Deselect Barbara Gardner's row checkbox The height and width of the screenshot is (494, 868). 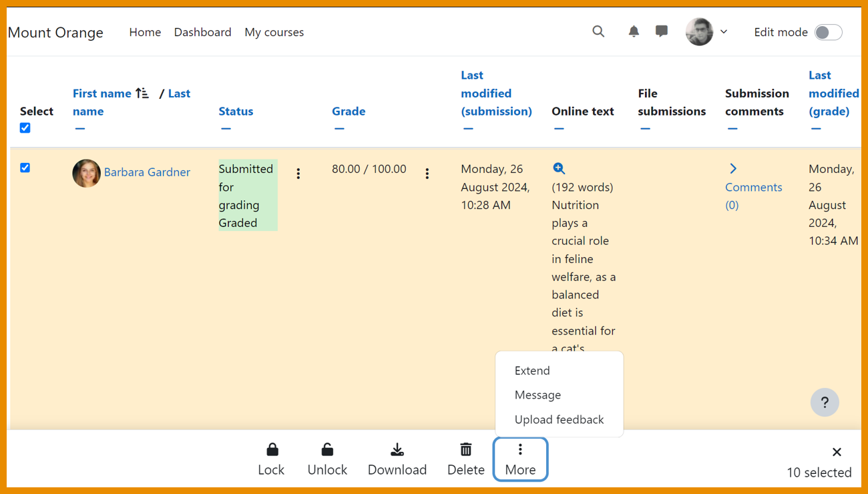coord(25,168)
